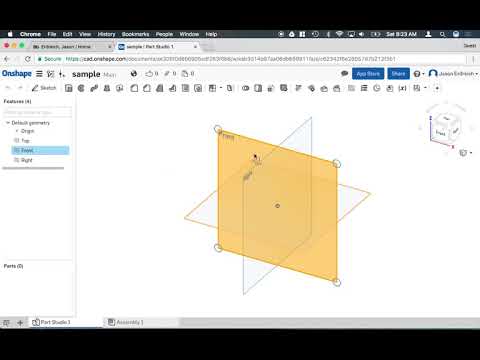Open the view cube options dropdown

[466, 153]
